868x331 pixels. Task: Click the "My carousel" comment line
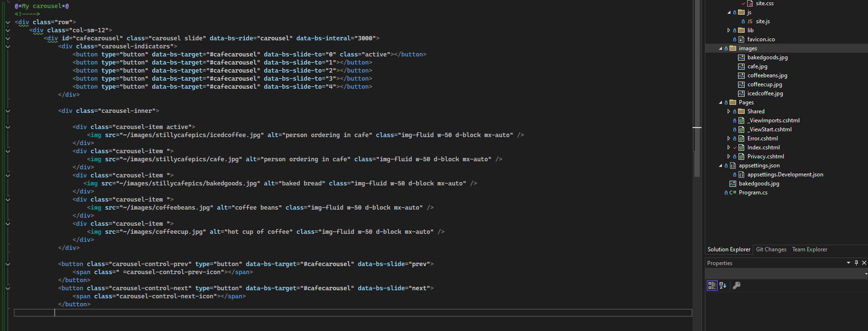(x=42, y=6)
